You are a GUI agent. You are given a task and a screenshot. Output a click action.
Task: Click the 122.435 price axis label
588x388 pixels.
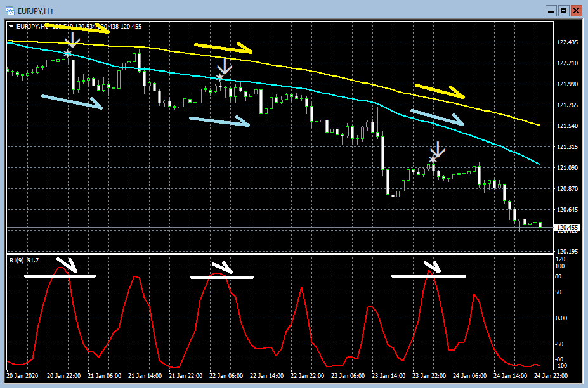[567, 42]
